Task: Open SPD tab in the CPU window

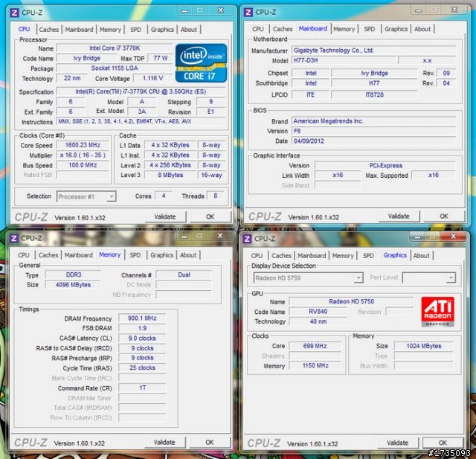Action: pyautogui.click(x=135, y=30)
